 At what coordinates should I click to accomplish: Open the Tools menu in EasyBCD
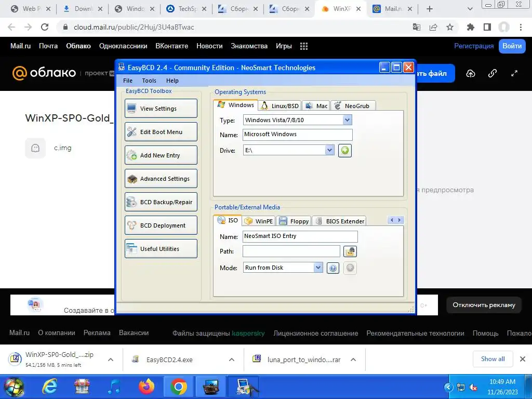149,81
